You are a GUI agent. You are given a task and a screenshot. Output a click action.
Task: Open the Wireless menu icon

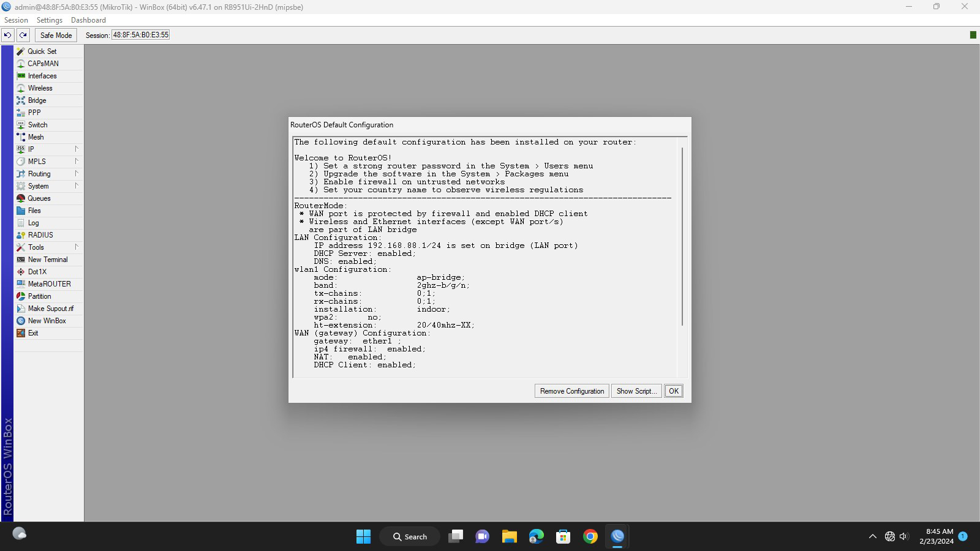tap(21, 88)
